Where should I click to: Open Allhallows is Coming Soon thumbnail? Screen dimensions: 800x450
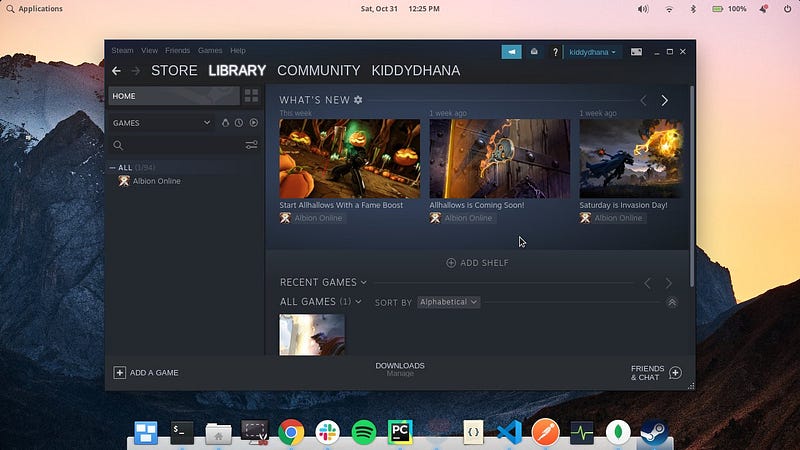[x=500, y=159]
